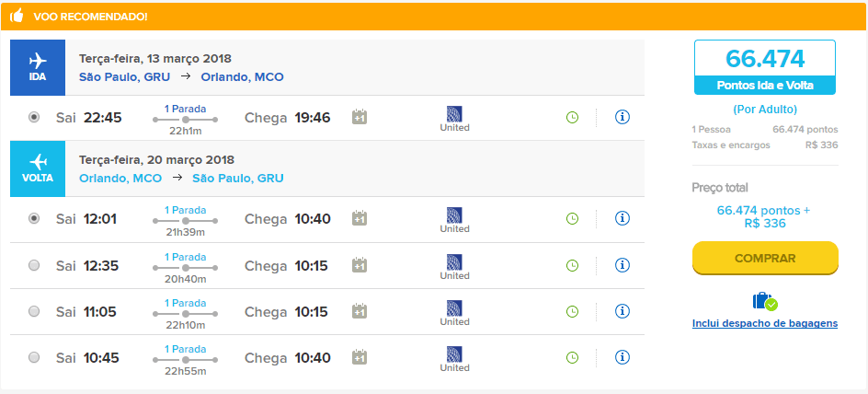Click the IDA outbound section tab

click(x=38, y=67)
